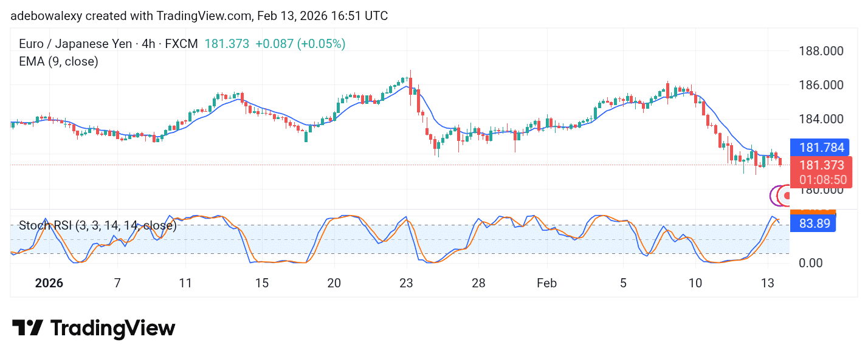This screenshot has height=359, width=868.
Task: Click the green change value +0.087 (+0.05%)
Action: pos(301,44)
